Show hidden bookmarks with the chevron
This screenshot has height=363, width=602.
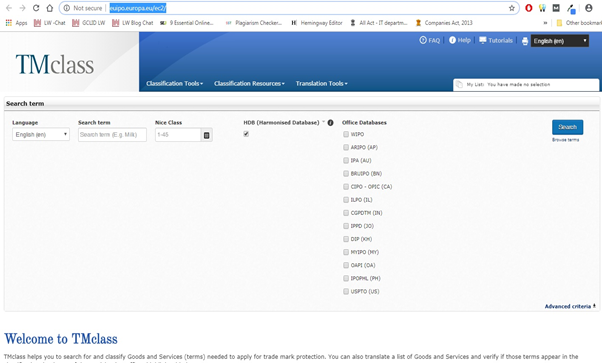click(545, 23)
